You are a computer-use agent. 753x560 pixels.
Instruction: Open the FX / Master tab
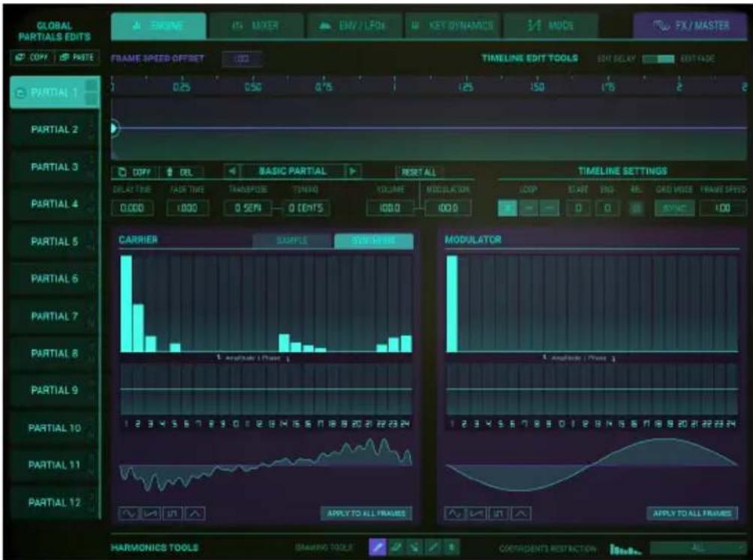(x=691, y=26)
